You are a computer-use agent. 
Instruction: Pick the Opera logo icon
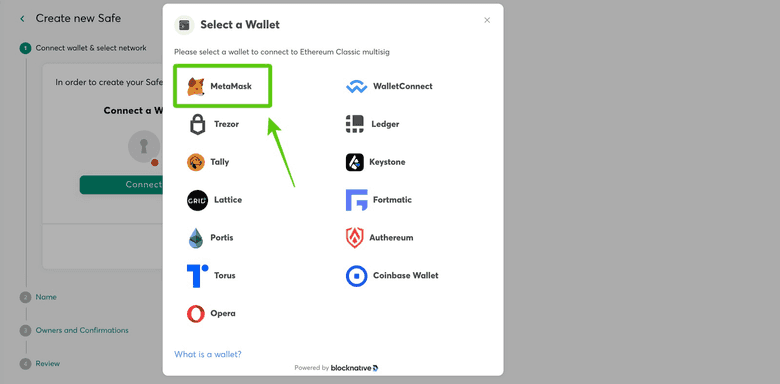point(195,313)
